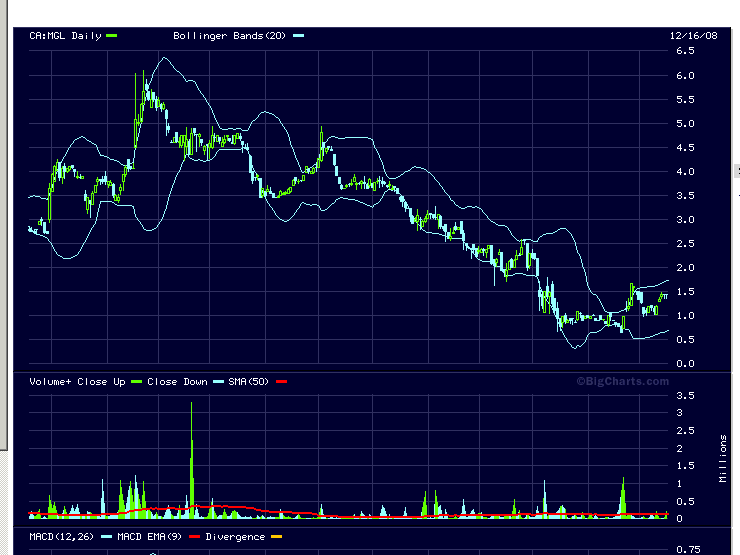Click the red MACD EMA(9) legend swatch

click(194, 537)
